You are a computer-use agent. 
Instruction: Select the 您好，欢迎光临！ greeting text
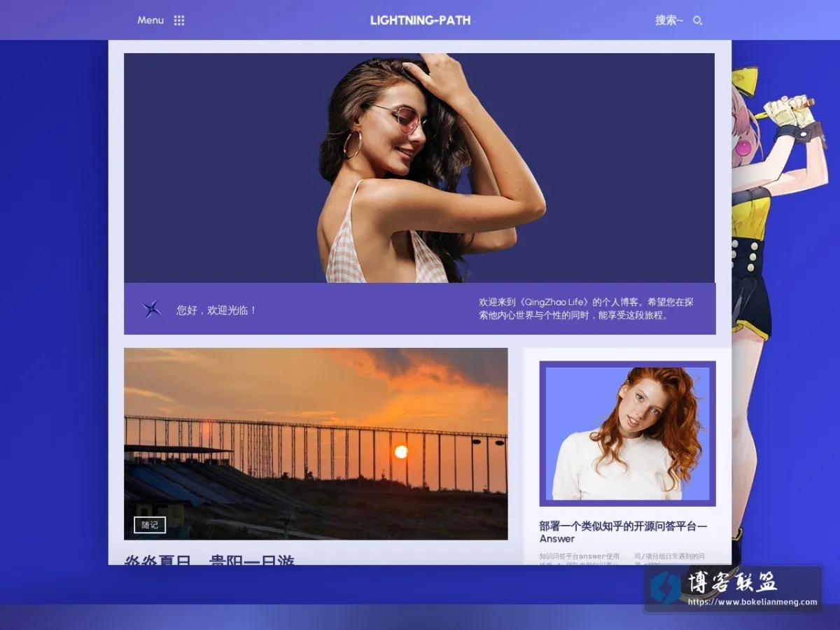pos(217,309)
